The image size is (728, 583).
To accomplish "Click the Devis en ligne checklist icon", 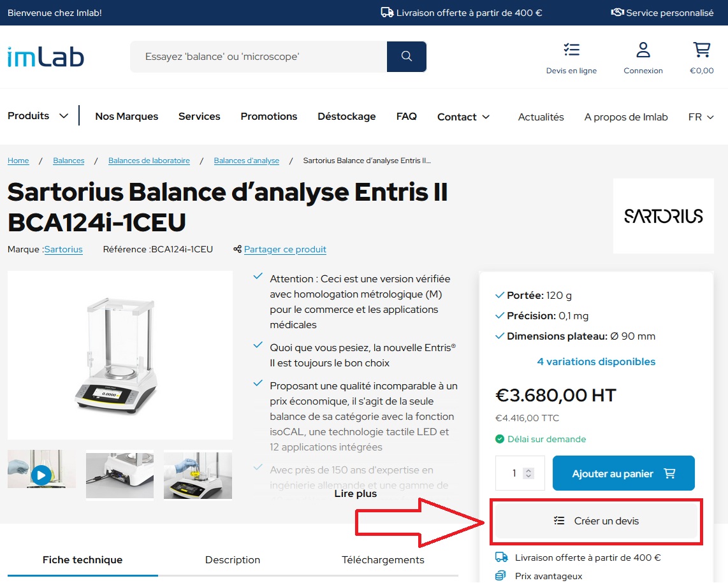I will point(571,49).
